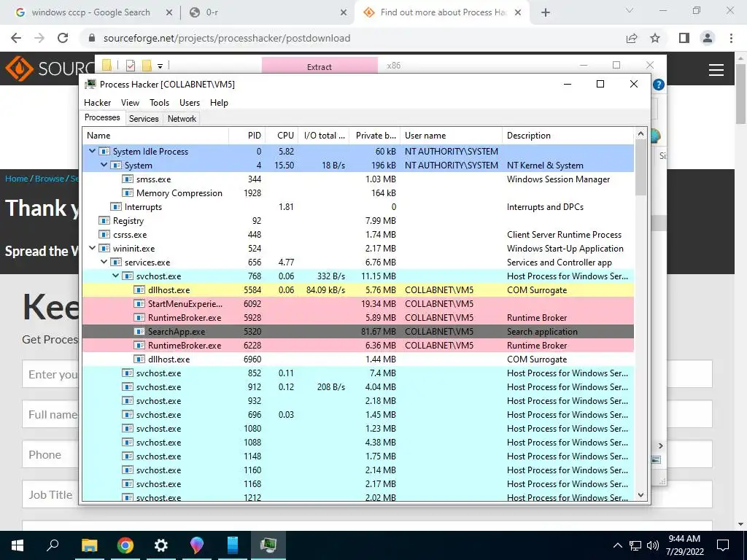Click the StartMenuExperie... process icon
This screenshot has height=560, width=747.
[139, 304]
